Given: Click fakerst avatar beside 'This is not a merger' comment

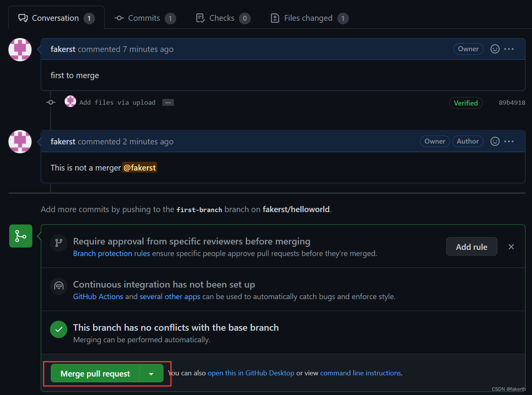Looking at the screenshot, I should (x=20, y=142).
